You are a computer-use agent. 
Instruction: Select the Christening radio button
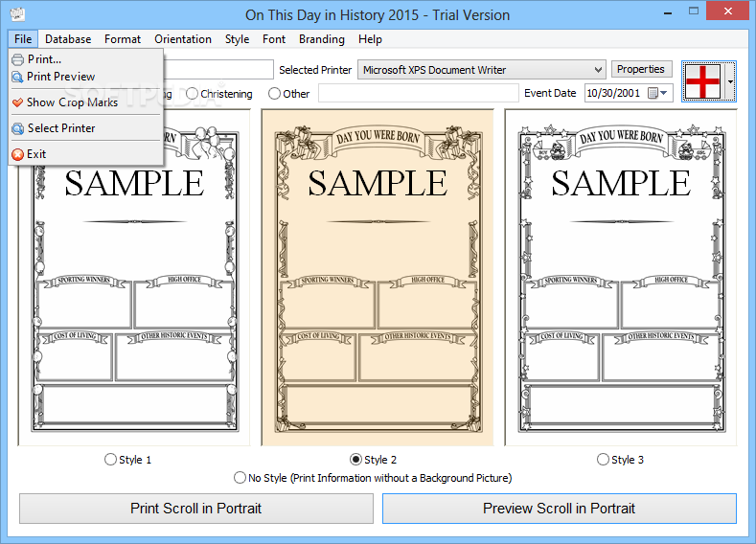pos(192,94)
